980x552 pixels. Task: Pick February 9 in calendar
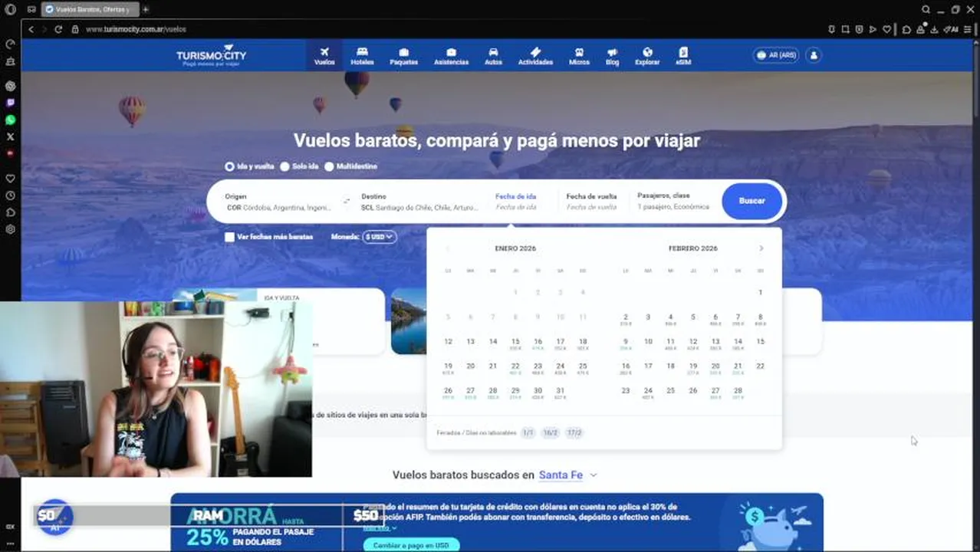(x=626, y=343)
